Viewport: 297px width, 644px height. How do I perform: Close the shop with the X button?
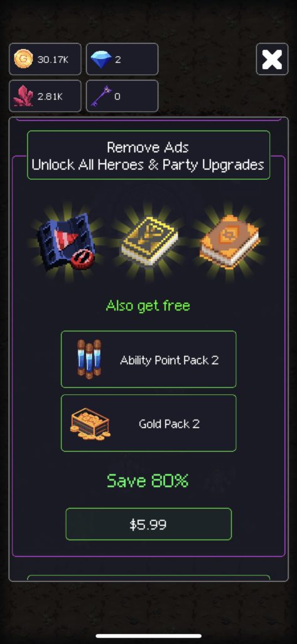272,59
